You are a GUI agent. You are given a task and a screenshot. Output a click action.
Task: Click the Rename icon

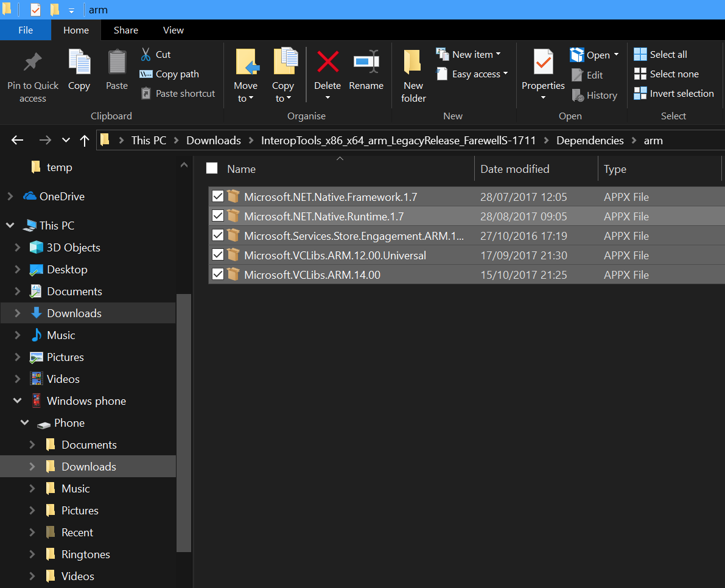[366, 61]
